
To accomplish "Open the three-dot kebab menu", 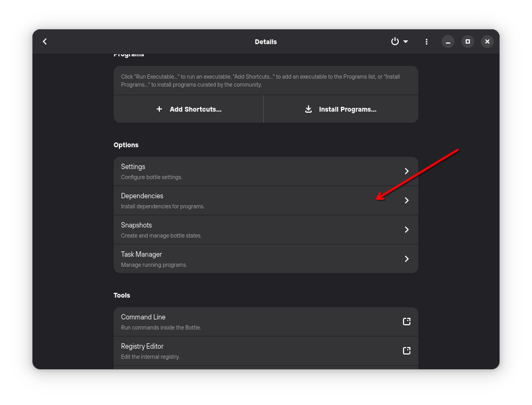I will (x=426, y=41).
